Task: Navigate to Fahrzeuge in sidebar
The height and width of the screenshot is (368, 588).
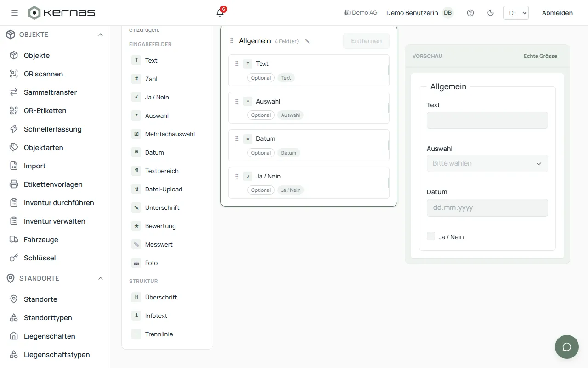Action: click(x=55, y=239)
